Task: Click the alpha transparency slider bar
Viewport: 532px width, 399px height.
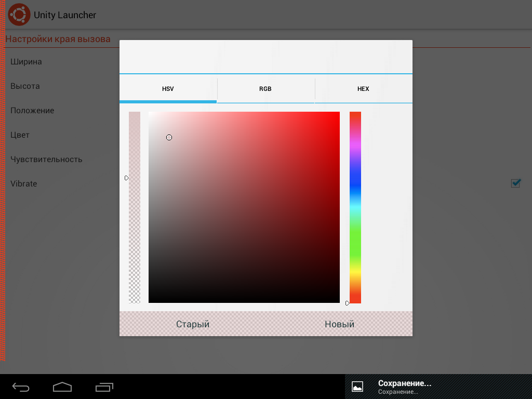Action: [x=135, y=207]
